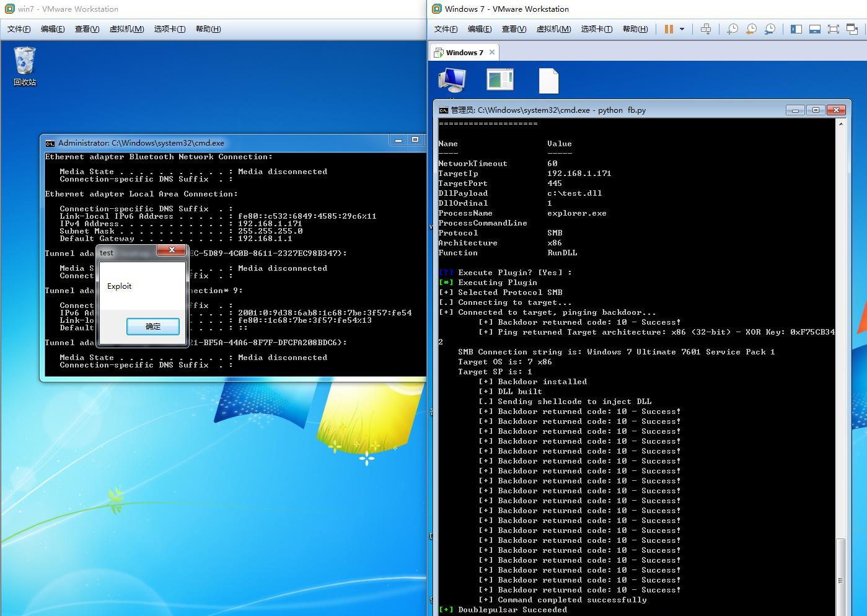Select the blank file desktop icon
867x616 pixels.
point(548,81)
